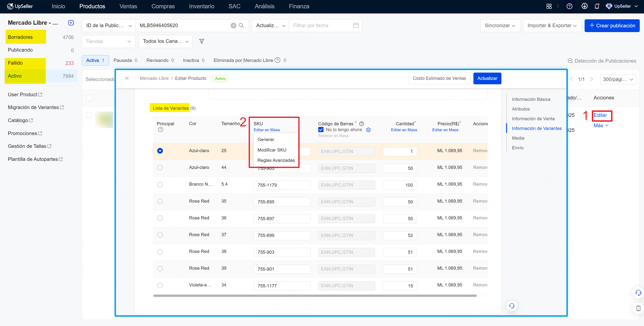Open the download center icon
644x326 pixels.
pos(584,6)
